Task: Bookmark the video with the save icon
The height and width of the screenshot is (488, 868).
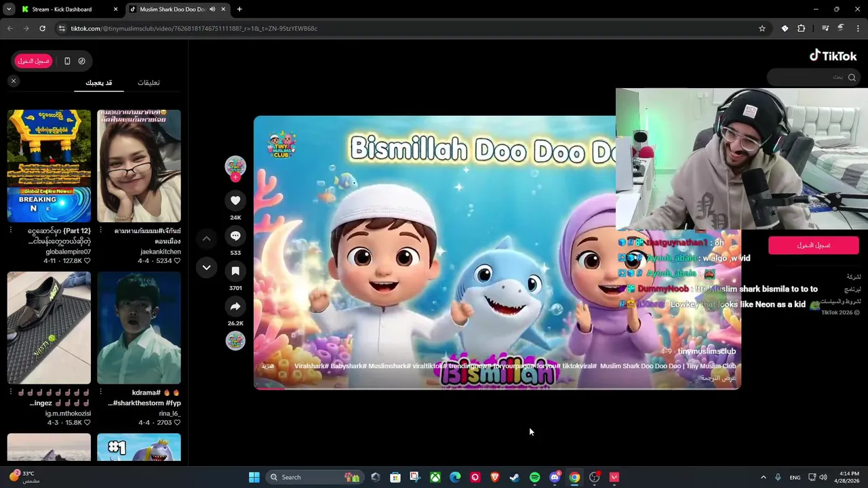Action: 235,271
